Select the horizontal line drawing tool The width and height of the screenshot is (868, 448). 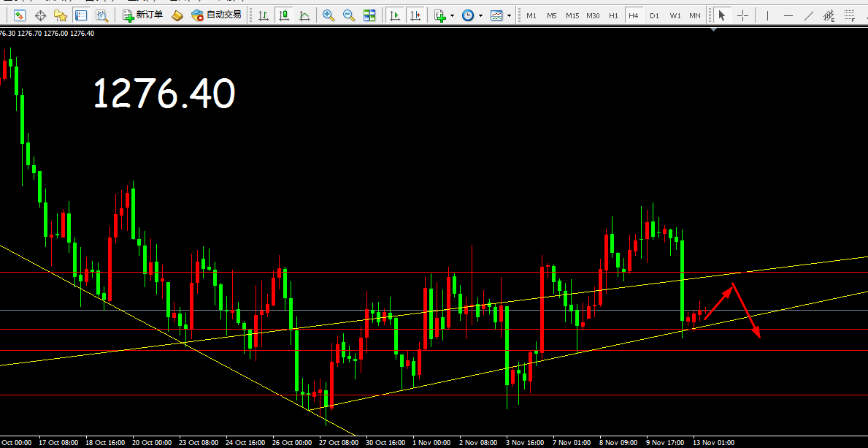click(x=788, y=15)
